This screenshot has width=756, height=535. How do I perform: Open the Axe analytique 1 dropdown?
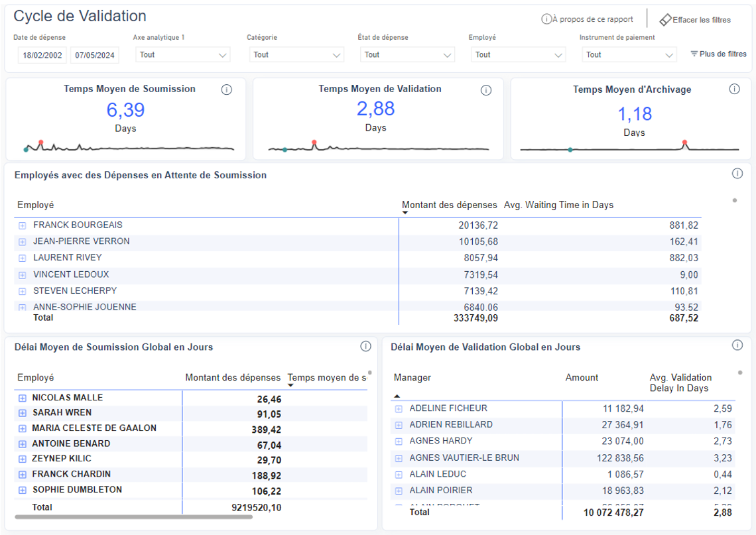pyautogui.click(x=182, y=55)
